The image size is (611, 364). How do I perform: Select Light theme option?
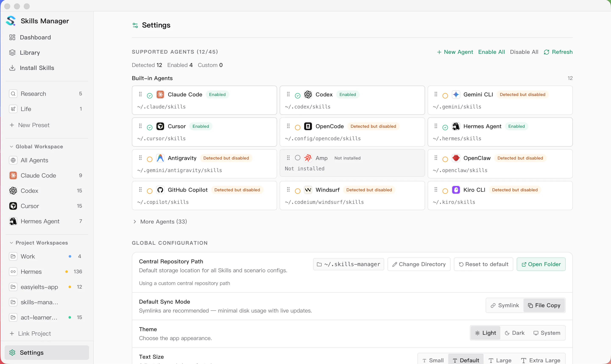[x=485, y=333]
